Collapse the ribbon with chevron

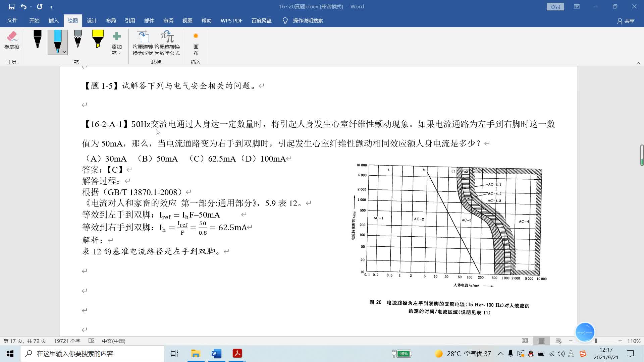(x=638, y=63)
